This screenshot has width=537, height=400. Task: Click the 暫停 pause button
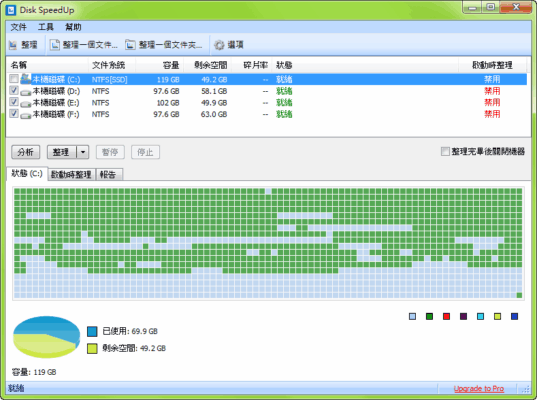tap(110, 152)
